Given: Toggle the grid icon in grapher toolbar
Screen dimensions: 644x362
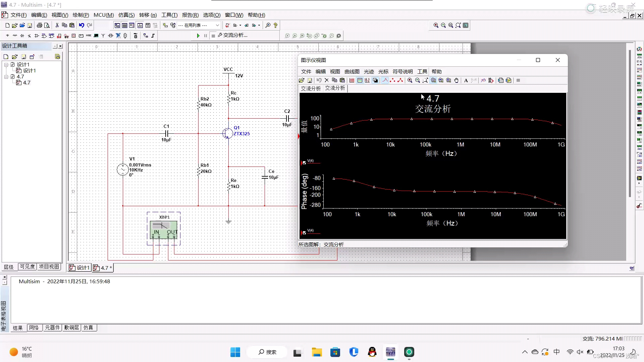Looking at the screenshot, I should (352, 80).
